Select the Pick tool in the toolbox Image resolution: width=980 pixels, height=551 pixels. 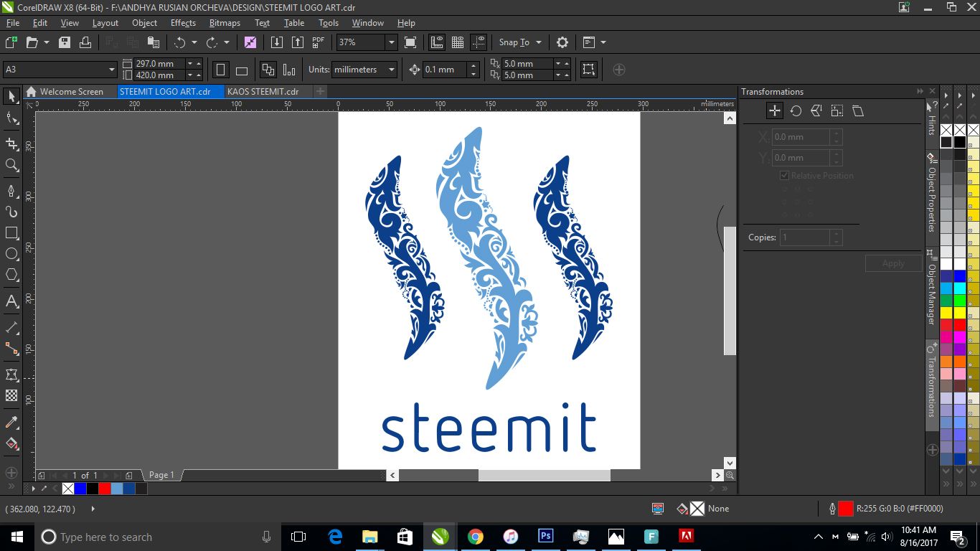click(11, 96)
